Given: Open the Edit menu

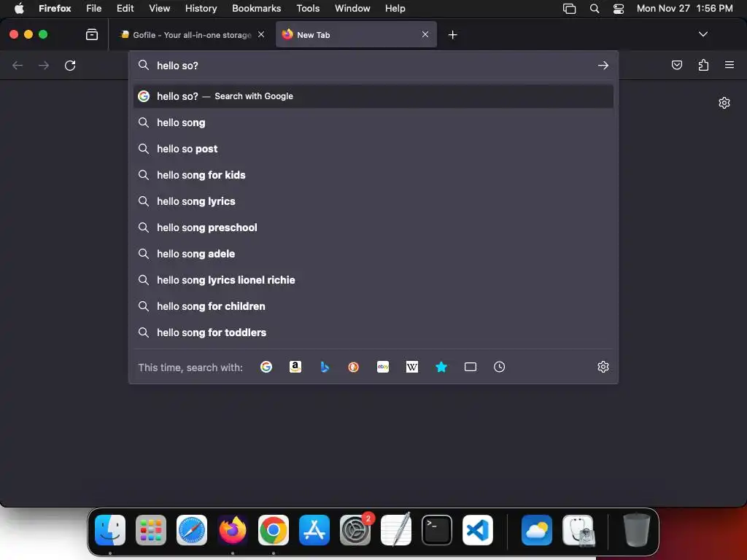Looking at the screenshot, I should (125, 8).
